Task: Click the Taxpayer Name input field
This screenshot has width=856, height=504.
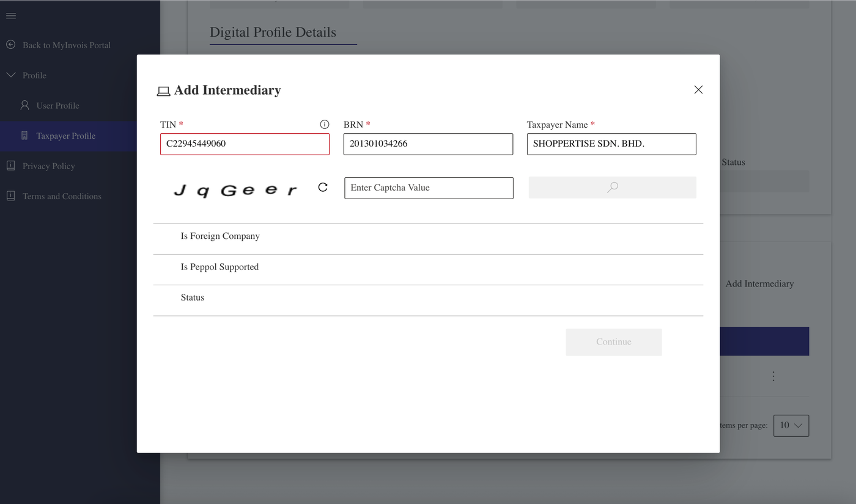Action: tap(611, 144)
